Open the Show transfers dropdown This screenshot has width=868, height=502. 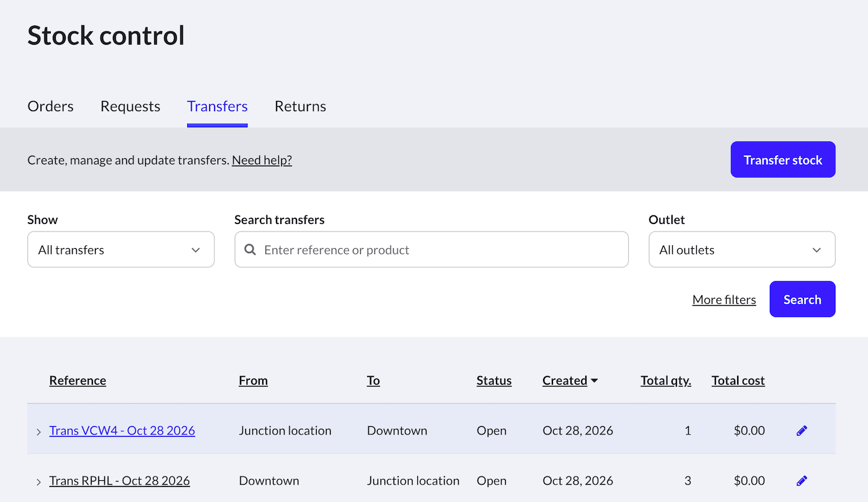121,249
